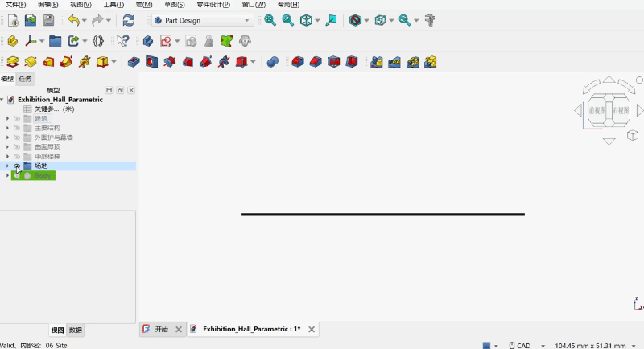This screenshot has width=644, height=349.
Task: Click the 前视图 face on navigation cube
Action: pos(597,111)
